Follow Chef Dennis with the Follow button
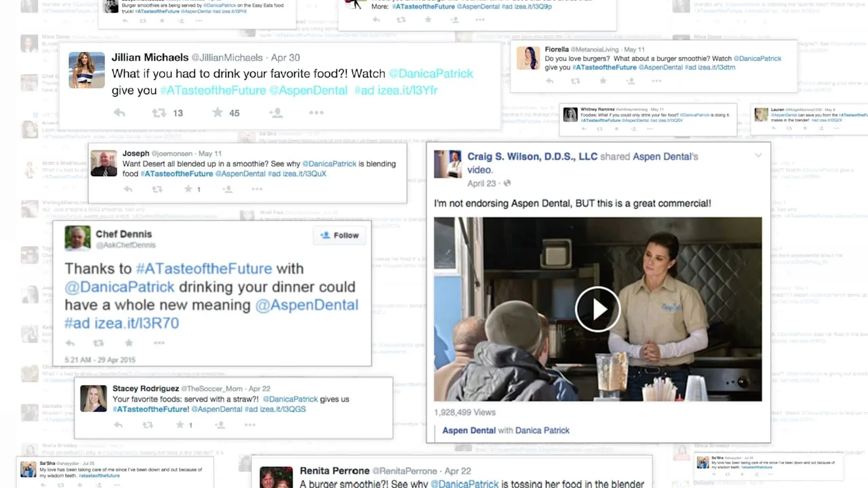 tap(340, 235)
